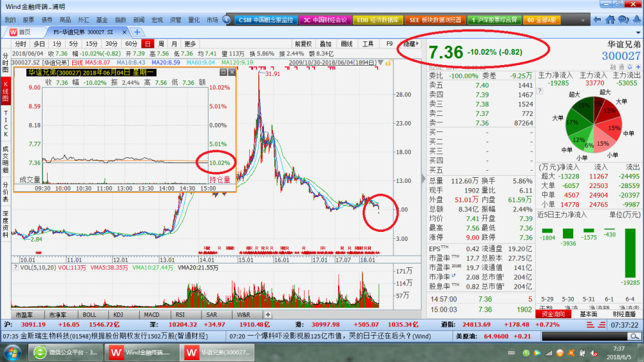Close the intraday popup chart
The width and height of the screenshot is (644, 362).
[232, 72]
